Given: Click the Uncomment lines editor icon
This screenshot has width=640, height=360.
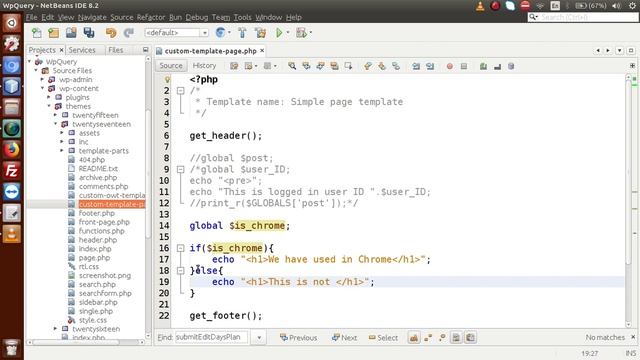Looking at the screenshot, I should coord(497,66).
